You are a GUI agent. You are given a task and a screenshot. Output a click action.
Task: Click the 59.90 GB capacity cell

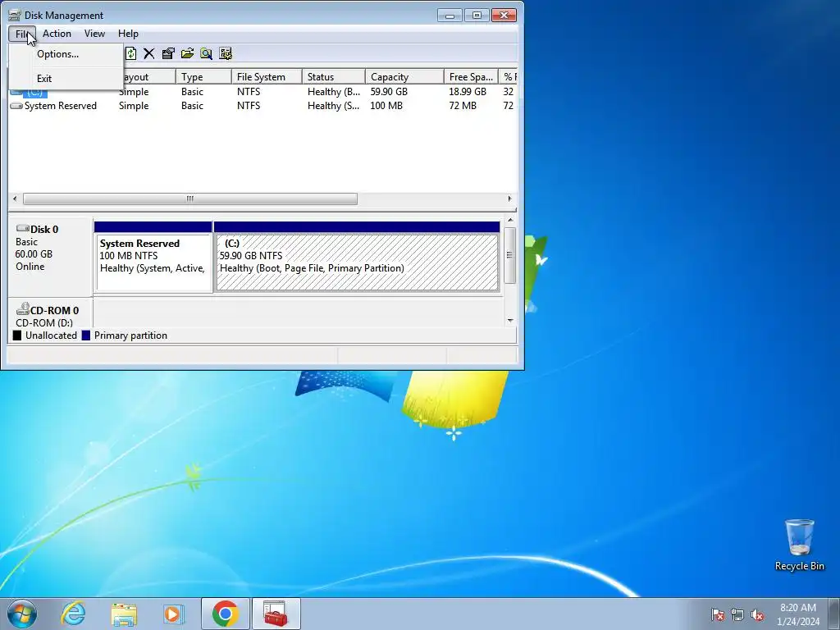click(x=389, y=92)
